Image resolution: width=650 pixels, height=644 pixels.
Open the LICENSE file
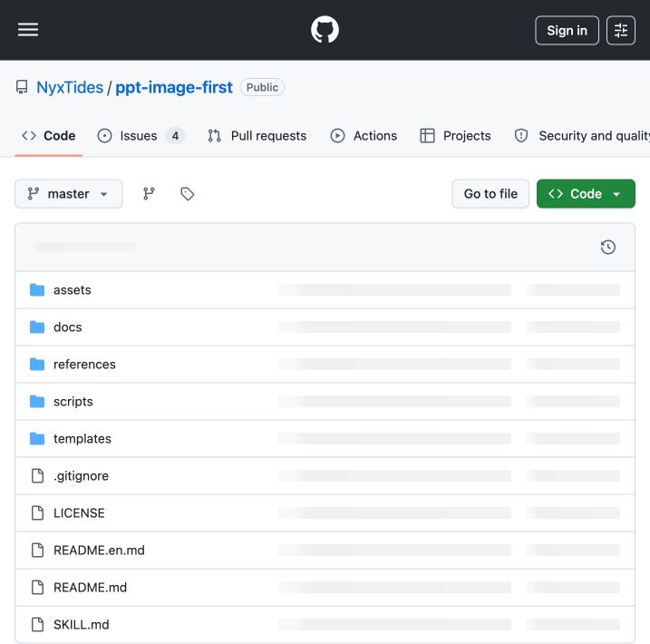pos(79,513)
